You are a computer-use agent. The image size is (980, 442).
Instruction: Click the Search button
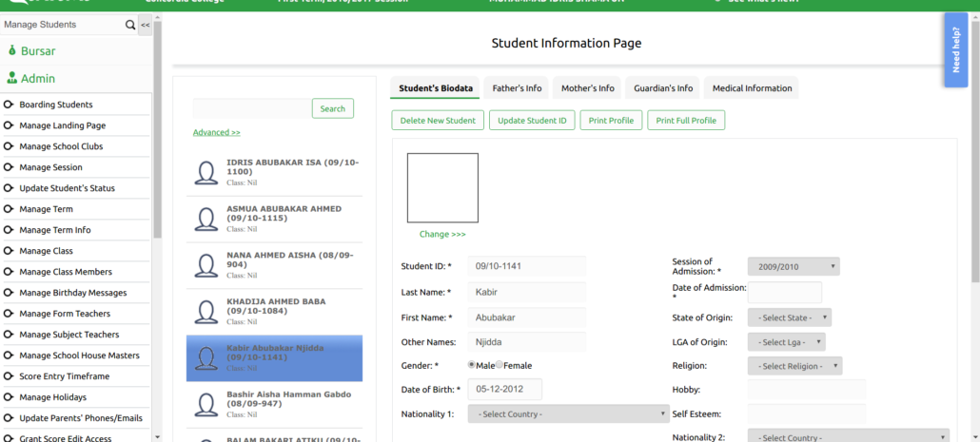pos(332,108)
